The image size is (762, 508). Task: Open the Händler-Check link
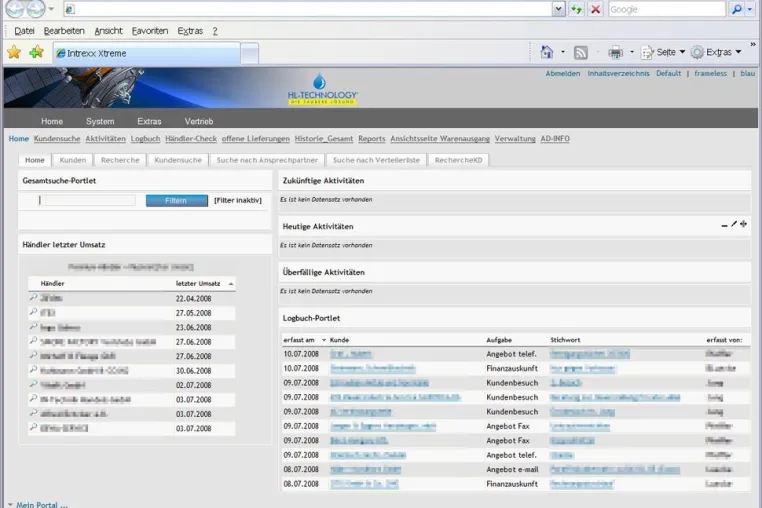191,139
